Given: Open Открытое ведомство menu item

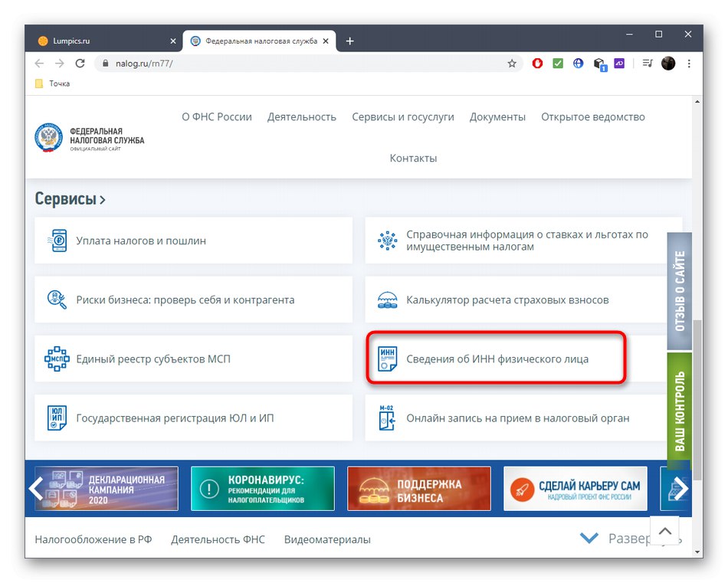Looking at the screenshot, I should (593, 117).
